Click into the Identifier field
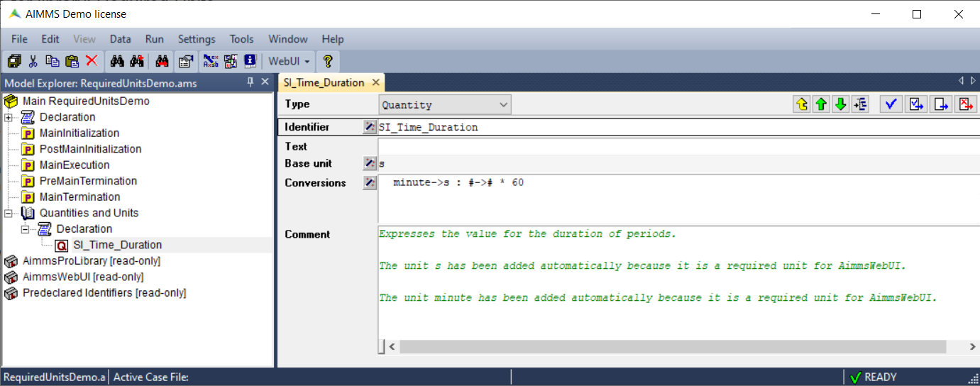Screen dimensions: 980x386 coord(678,128)
